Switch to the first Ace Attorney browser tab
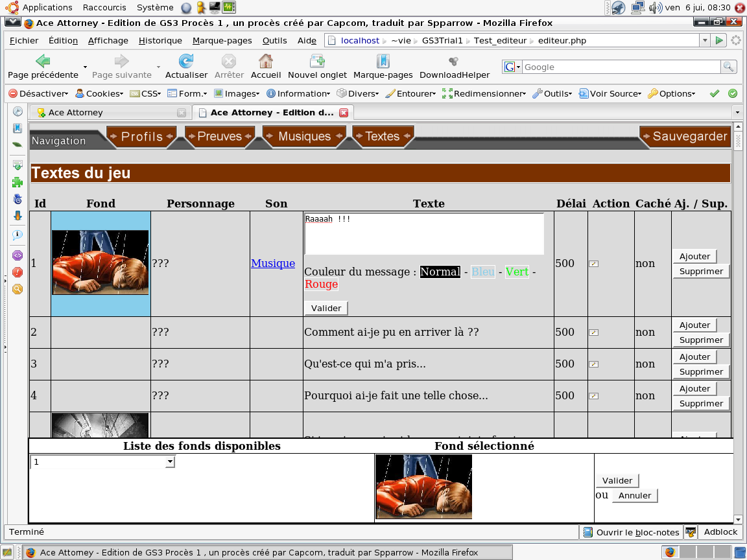 click(x=111, y=112)
